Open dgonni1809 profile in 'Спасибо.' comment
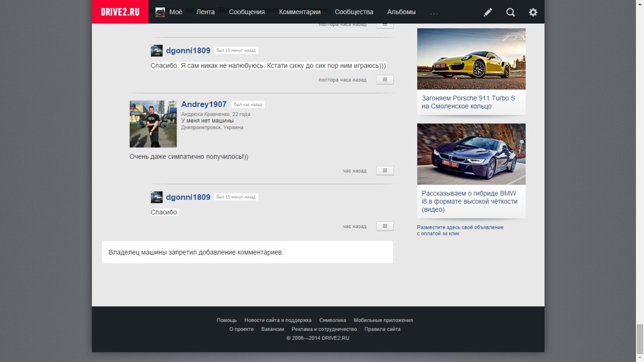 pos(188,197)
